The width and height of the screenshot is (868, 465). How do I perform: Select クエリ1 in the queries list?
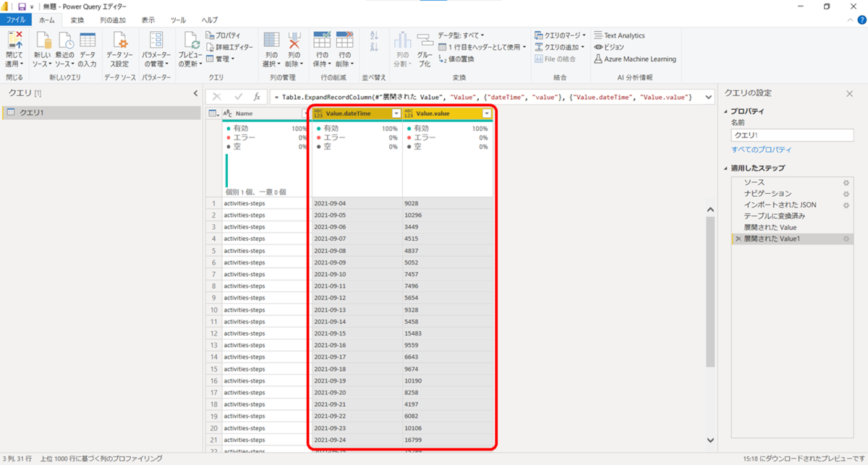click(101, 113)
